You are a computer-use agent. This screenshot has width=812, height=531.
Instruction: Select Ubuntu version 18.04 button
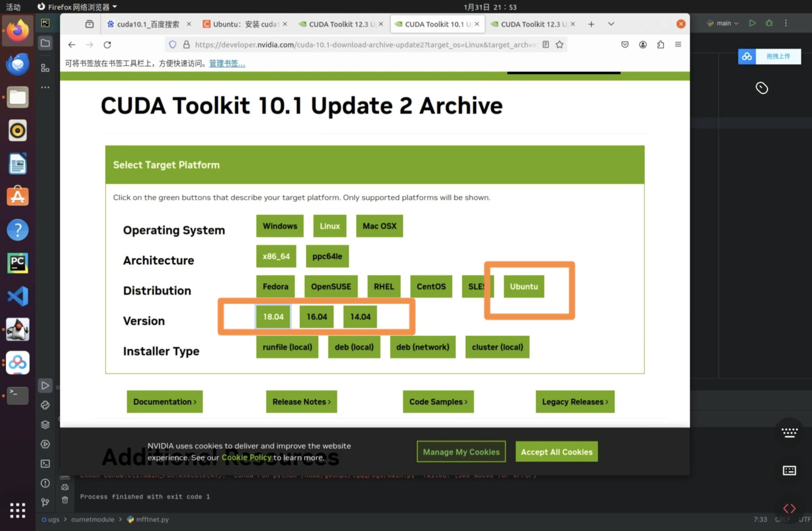point(273,316)
